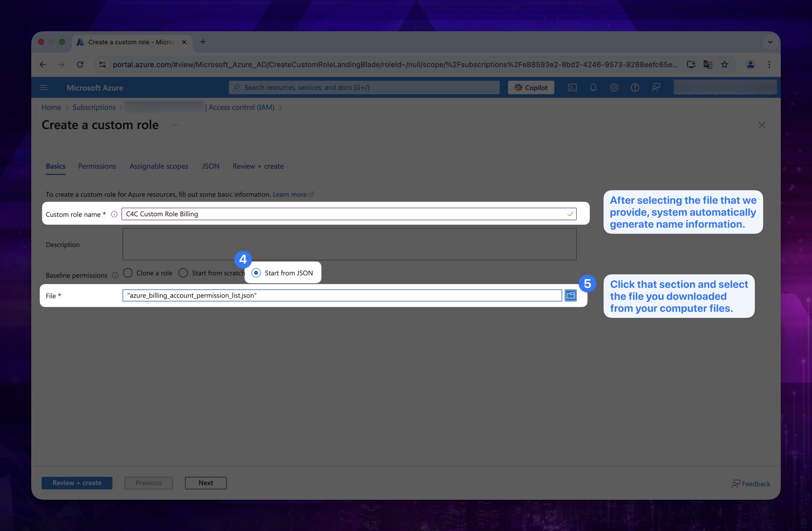Click the Previous button
Screen dimensions: 812x531
tap(148, 483)
